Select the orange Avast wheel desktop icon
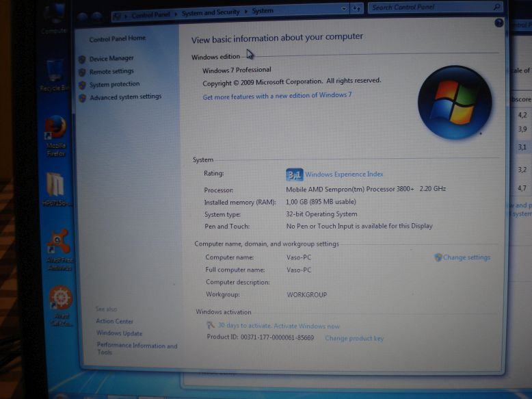The width and height of the screenshot is (532, 399). click(61, 306)
